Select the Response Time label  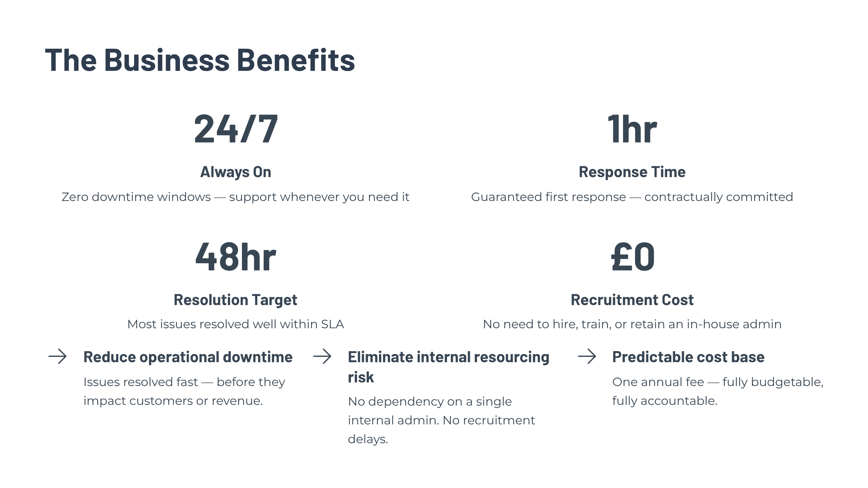click(x=632, y=172)
